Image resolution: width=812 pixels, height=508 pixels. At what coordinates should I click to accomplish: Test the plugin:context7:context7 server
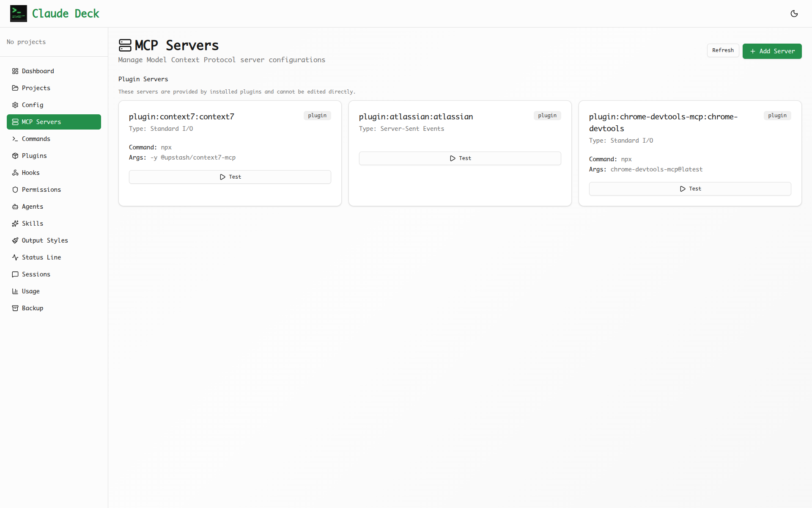[230, 177]
